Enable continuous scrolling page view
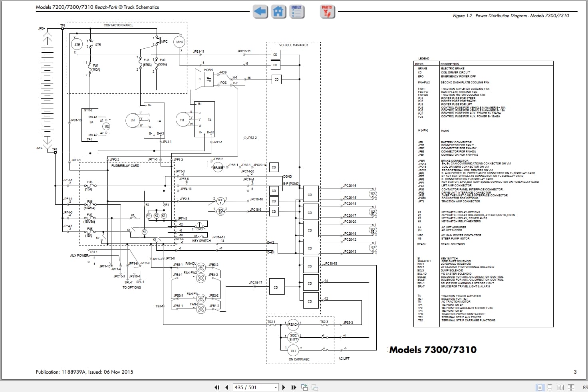The image size is (588, 392). pos(550,387)
